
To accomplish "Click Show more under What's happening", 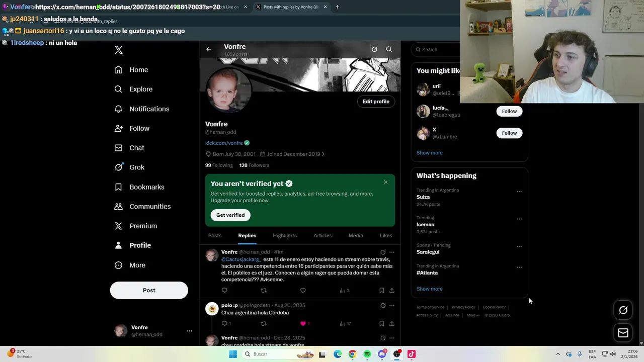I will [x=429, y=289].
